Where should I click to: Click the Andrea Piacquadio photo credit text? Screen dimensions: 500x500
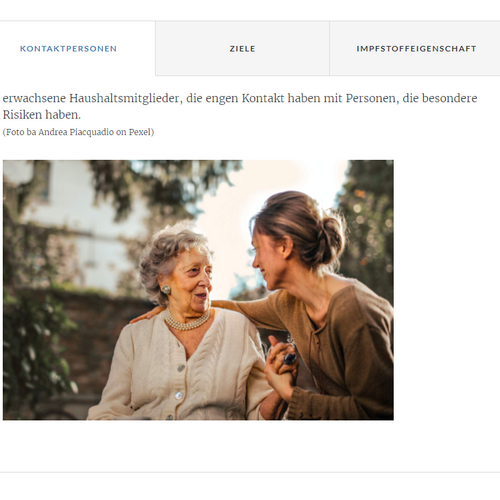78,132
